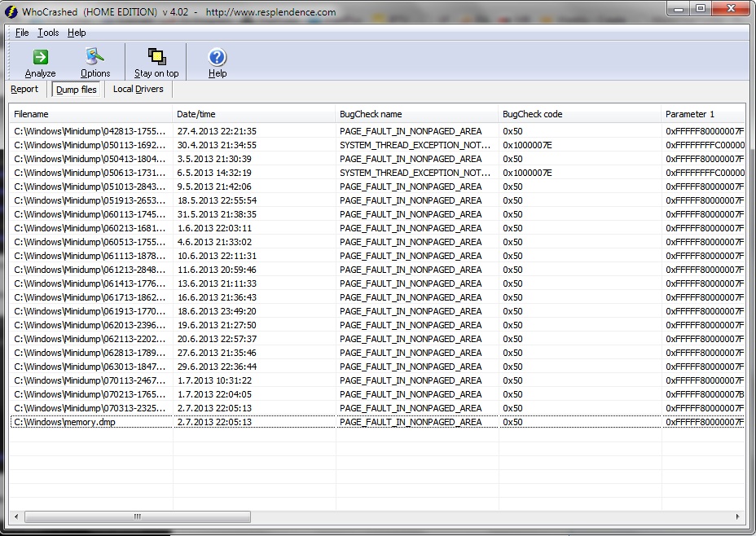The width and height of the screenshot is (756, 536).
Task: Open Help from the toolbar
Action: 218,63
